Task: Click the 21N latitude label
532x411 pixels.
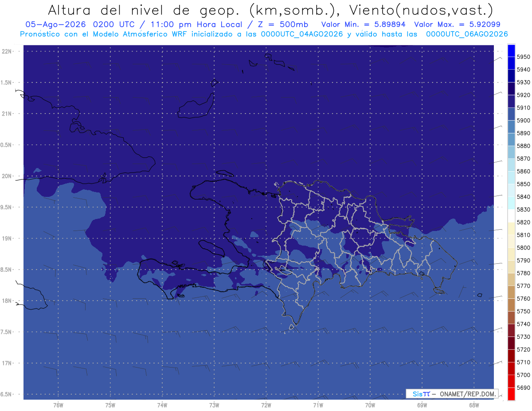Action: [7, 114]
